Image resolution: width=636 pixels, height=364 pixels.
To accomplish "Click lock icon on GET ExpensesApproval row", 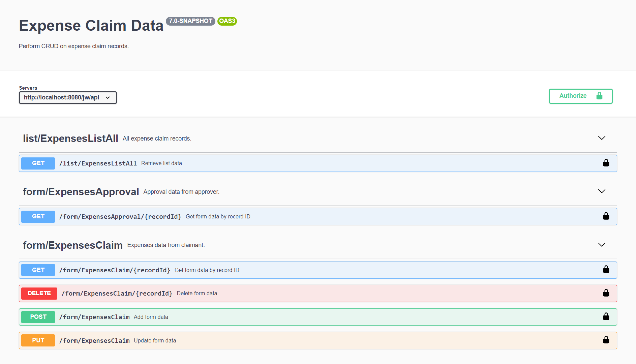I will pyautogui.click(x=606, y=216).
